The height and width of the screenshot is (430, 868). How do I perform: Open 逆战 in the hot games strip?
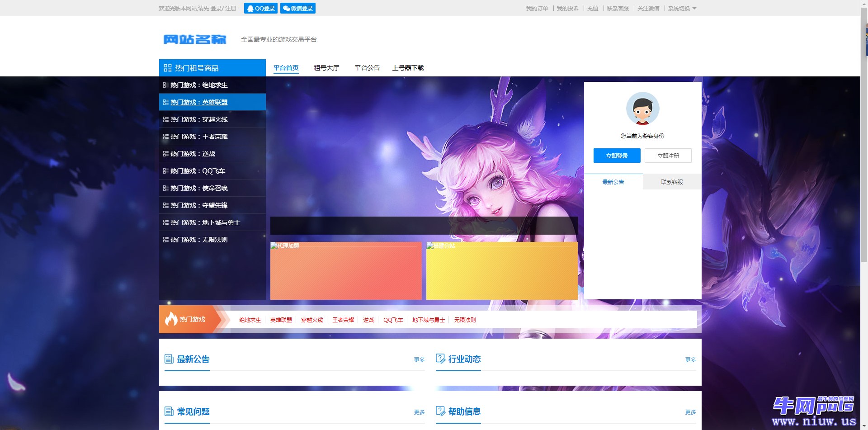[x=369, y=320]
